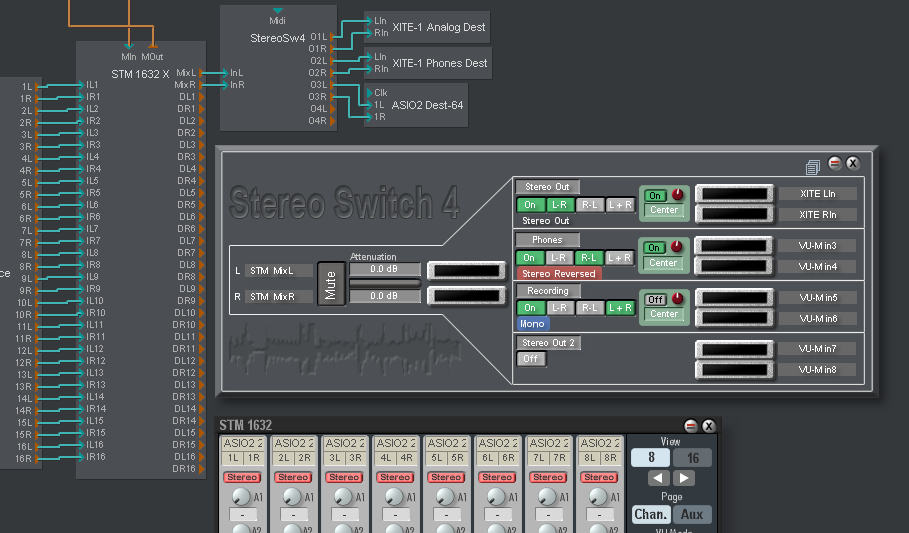Click the MixL output port of STM 1632 X
909x533 pixels.
(201, 73)
